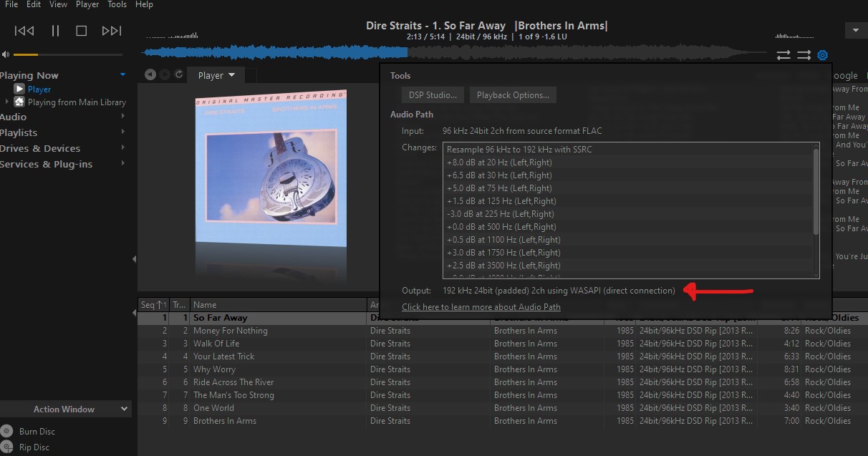Skip to the next track
Screen dimensions: 868x456
point(112,31)
